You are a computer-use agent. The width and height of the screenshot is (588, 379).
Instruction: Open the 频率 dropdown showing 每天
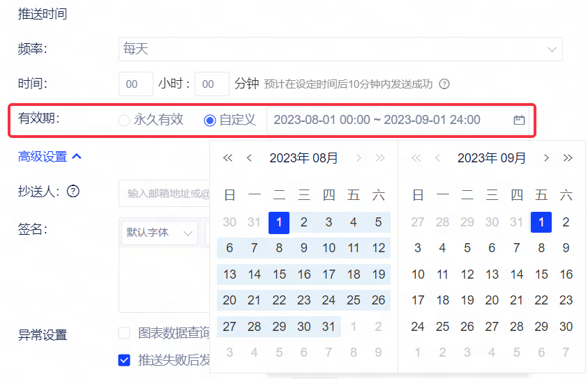pyautogui.click(x=340, y=49)
